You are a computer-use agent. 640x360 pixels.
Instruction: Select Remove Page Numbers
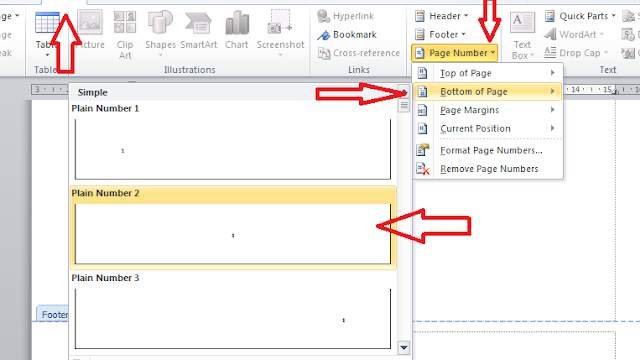[x=488, y=169]
